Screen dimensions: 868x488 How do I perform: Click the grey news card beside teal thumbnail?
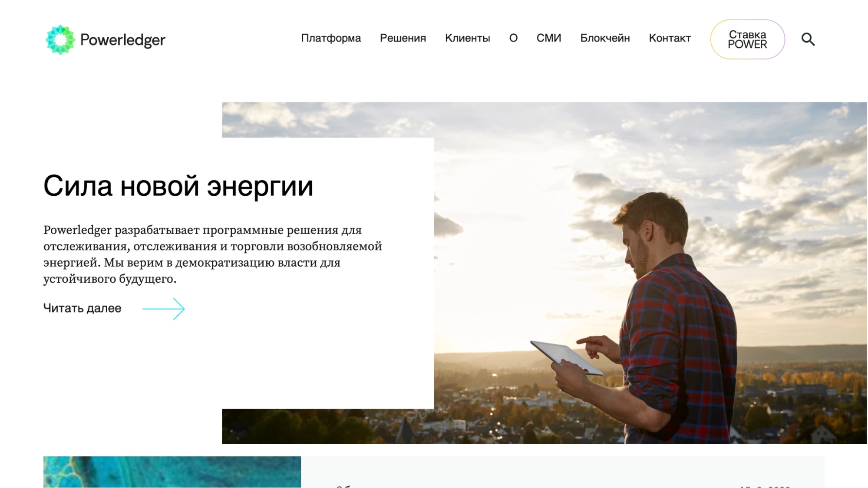[x=563, y=472]
